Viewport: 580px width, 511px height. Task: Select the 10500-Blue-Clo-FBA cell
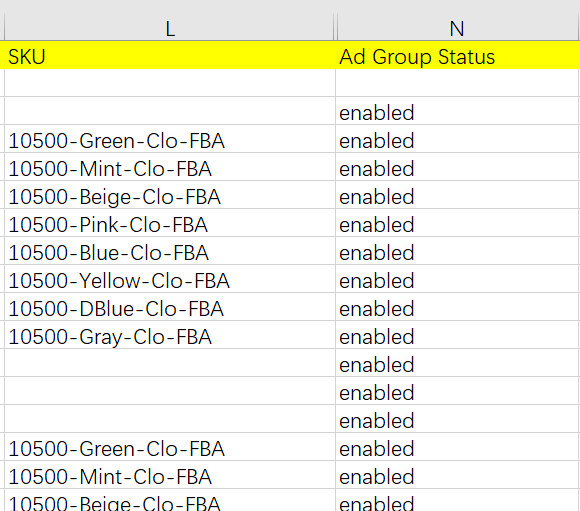point(169,251)
